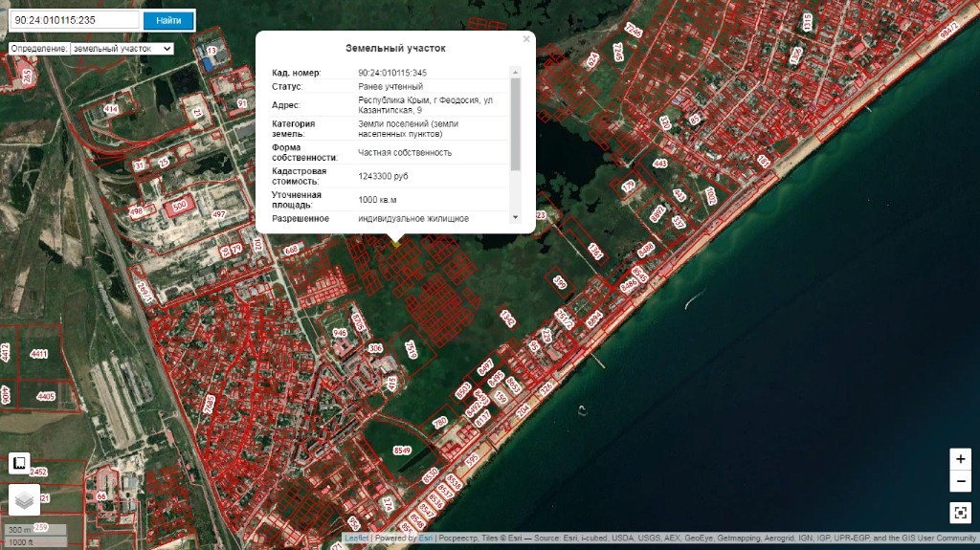Toggle fullscreen map view icon
The height and width of the screenshot is (550, 980).
tap(960, 512)
